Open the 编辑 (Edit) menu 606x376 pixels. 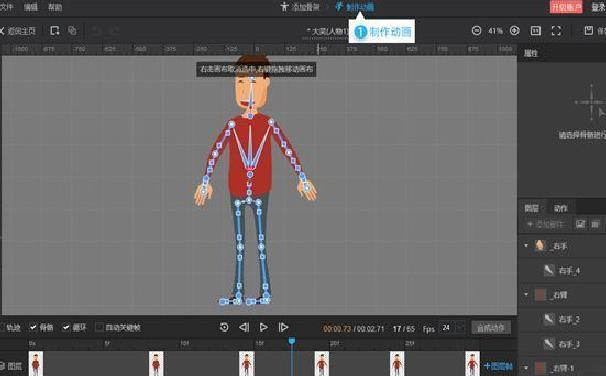click(x=31, y=7)
